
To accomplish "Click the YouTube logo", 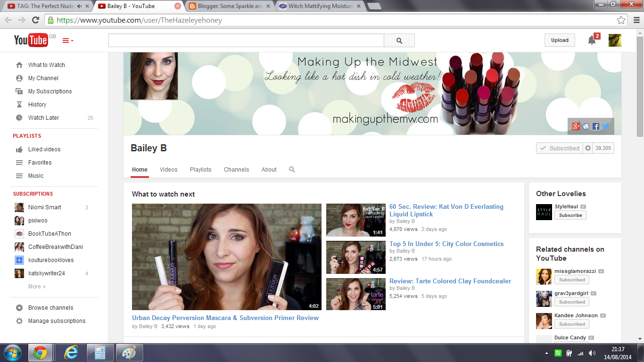I will [x=31, y=40].
